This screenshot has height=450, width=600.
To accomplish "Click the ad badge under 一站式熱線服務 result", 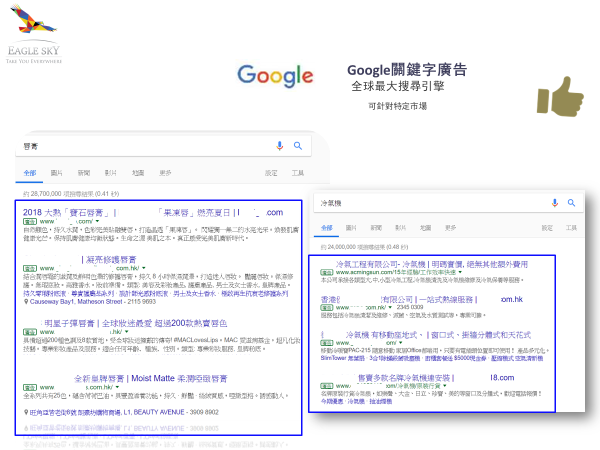I will click(327, 307).
